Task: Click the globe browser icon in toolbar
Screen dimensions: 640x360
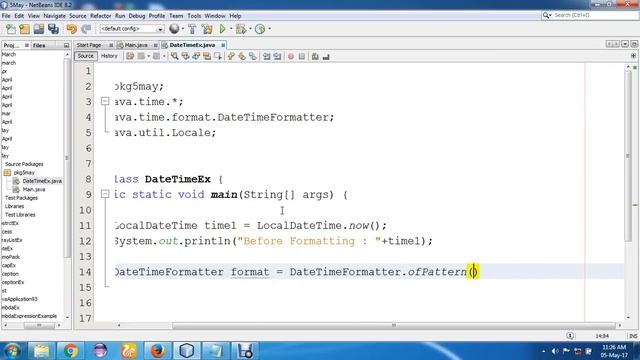Action: (x=174, y=29)
